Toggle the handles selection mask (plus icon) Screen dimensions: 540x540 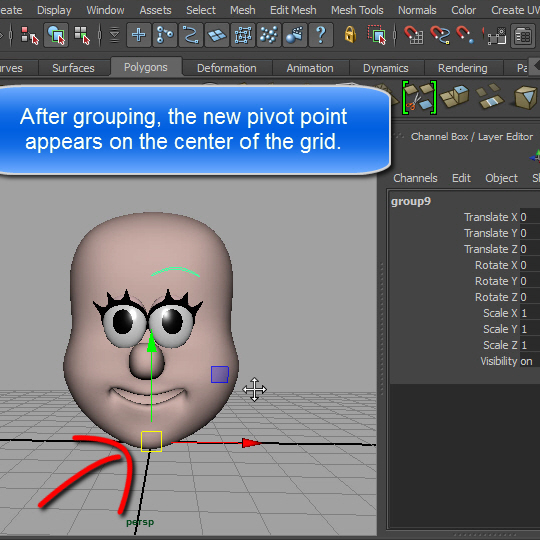pyautogui.click(x=139, y=35)
